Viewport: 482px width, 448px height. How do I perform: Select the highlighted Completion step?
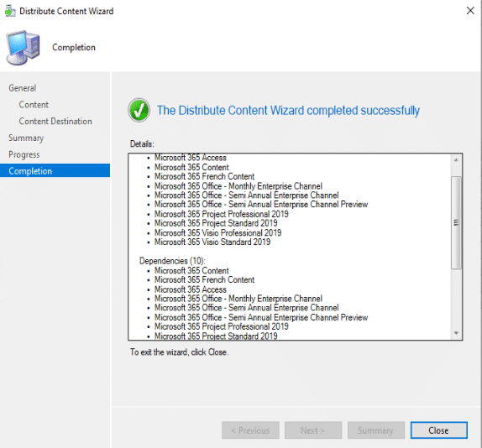55,170
